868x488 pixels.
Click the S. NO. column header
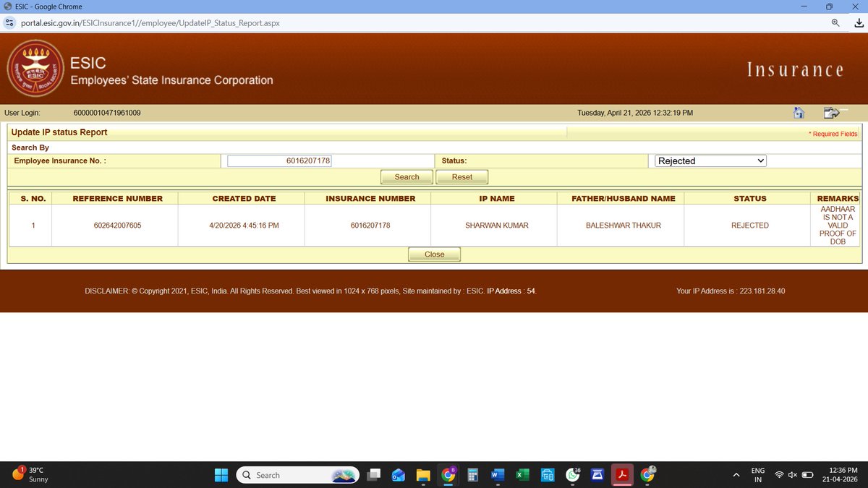[x=33, y=198]
